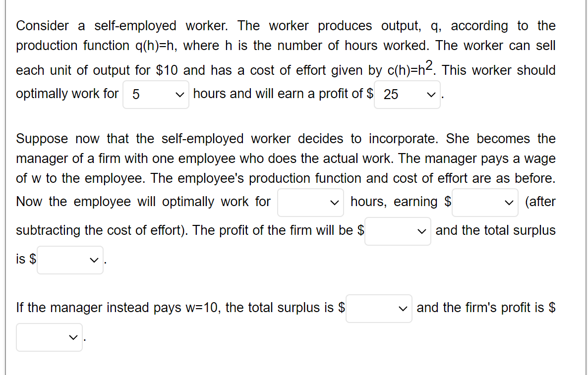588x375 pixels.
Task: Click the chevron in the surplus box before the period
Action: click(94, 260)
